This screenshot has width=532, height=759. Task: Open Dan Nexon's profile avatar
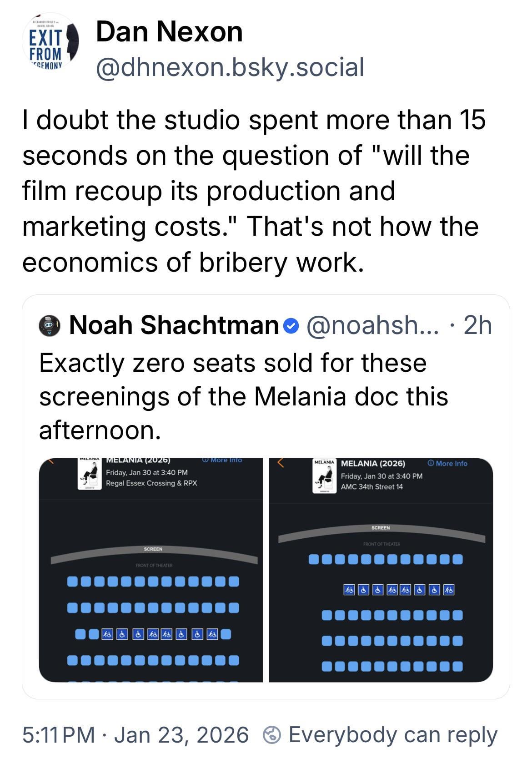(x=50, y=45)
